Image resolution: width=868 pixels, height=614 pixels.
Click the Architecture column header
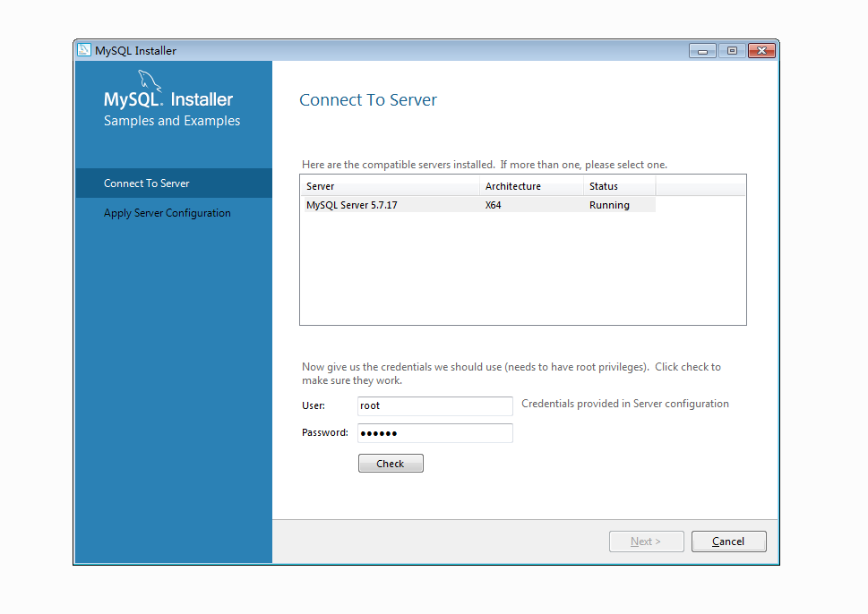pyautogui.click(x=531, y=186)
